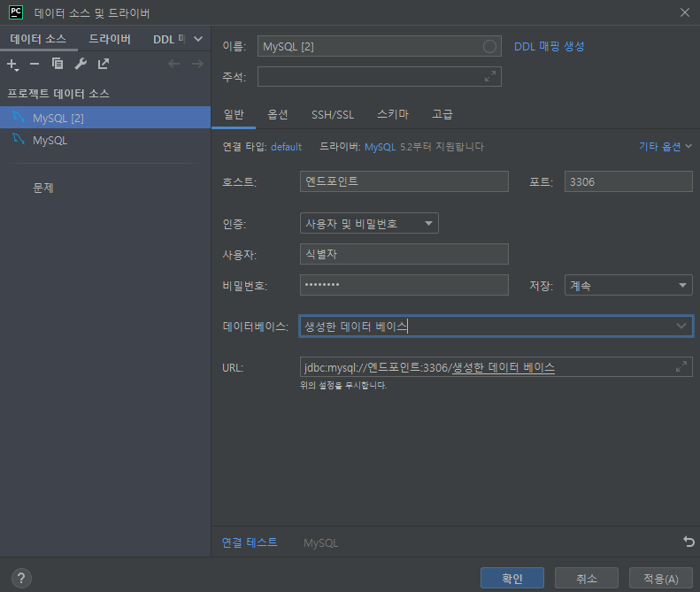This screenshot has width=700, height=592.
Task: Show more tabs chevron next to DDL
Action: pyautogui.click(x=197, y=39)
